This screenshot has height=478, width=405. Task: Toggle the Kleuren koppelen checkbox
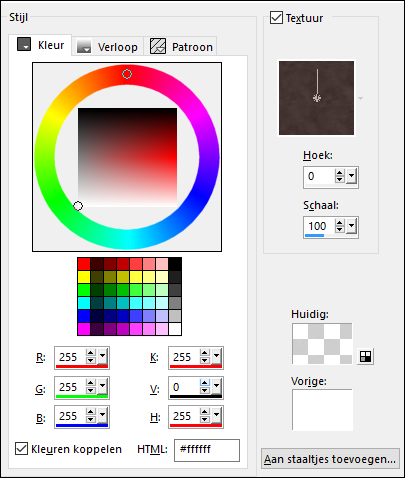pos(21,449)
